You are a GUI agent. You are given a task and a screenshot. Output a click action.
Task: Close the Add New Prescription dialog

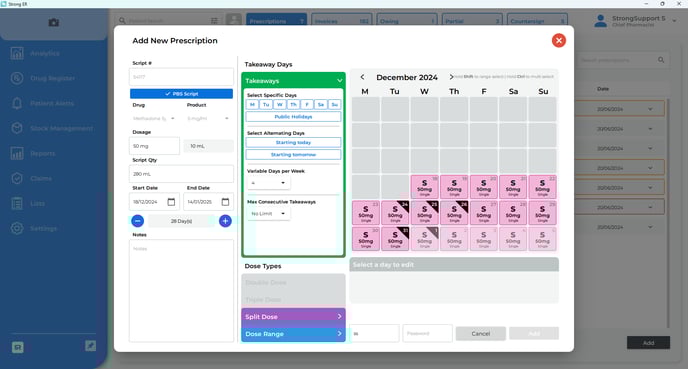[559, 40]
